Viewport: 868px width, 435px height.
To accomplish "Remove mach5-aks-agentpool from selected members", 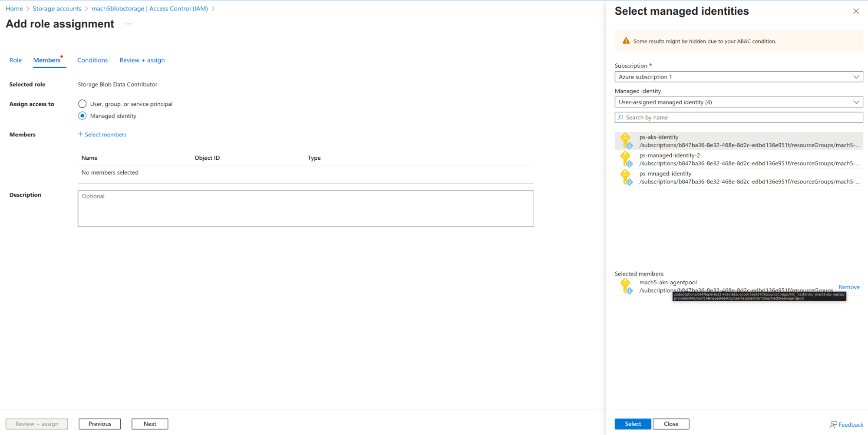I will (848, 287).
